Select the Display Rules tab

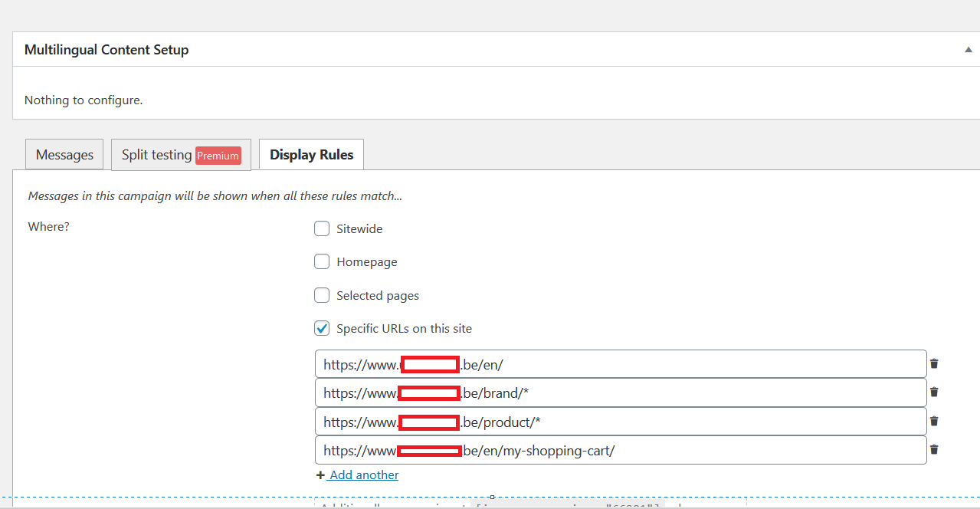click(x=311, y=155)
